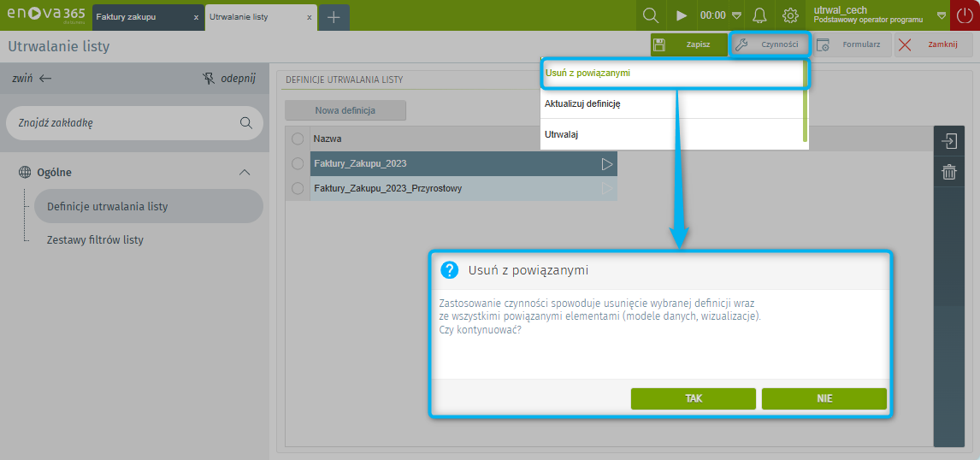Open settings gear icon in top bar
980x460 pixels.
pos(790,15)
